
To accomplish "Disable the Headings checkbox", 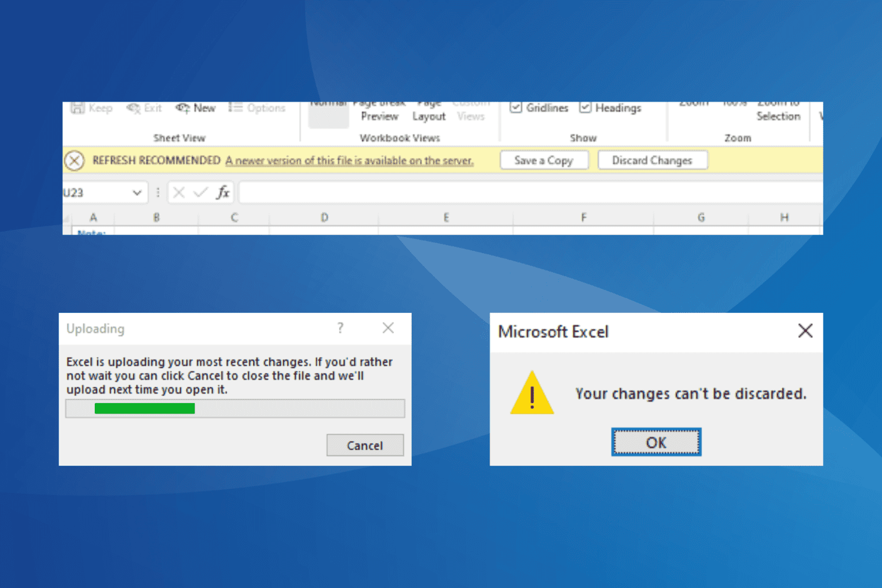I will pos(585,107).
